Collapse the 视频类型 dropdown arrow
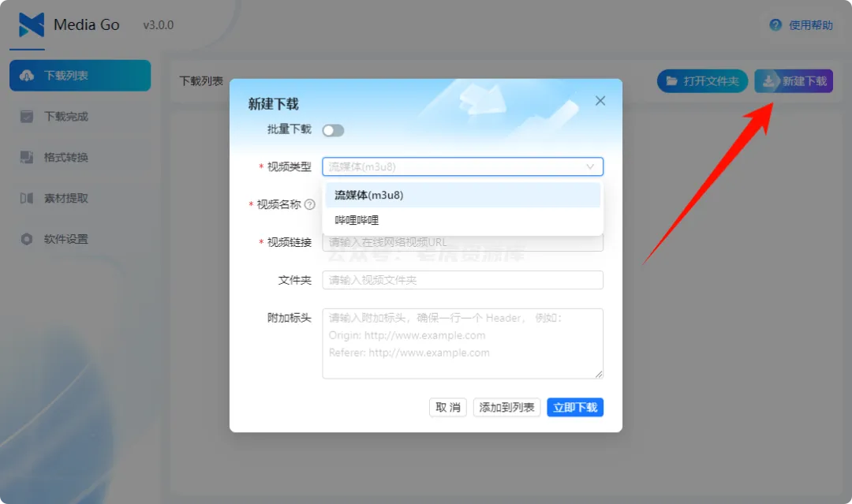This screenshot has height=504, width=852. [x=590, y=166]
